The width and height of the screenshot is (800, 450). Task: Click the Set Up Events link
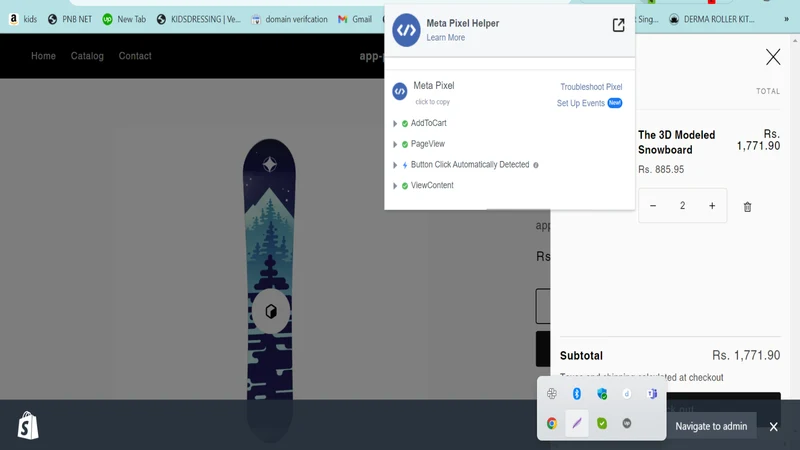click(581, 103)
